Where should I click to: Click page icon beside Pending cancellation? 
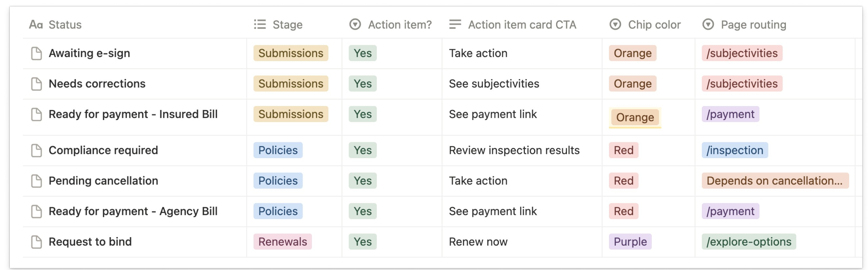[36, 181]
